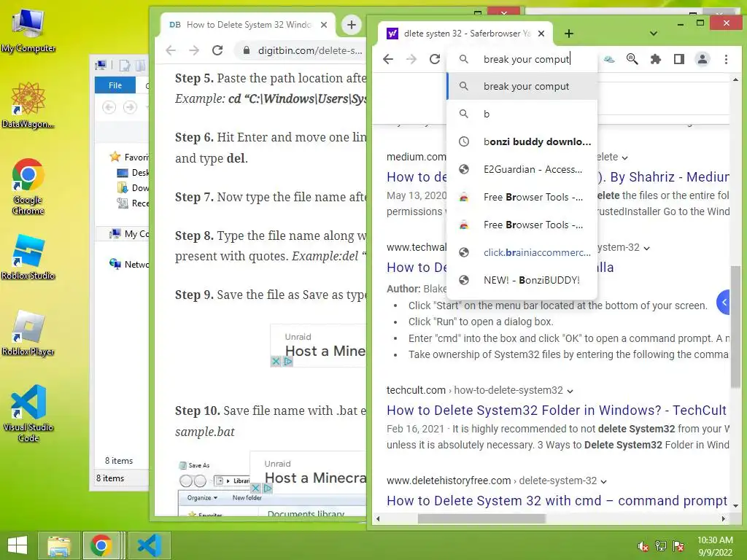747x560 pixels.
Task: Click the magnifier extension icon in Chrome toolbar
Action: [x=632, y=59]
